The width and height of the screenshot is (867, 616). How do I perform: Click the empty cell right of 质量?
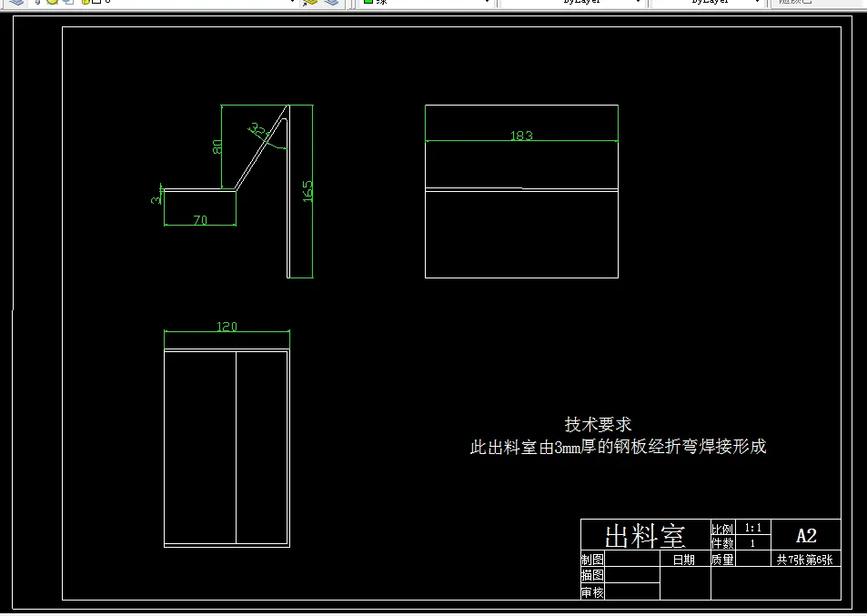[x=753, y=559]
